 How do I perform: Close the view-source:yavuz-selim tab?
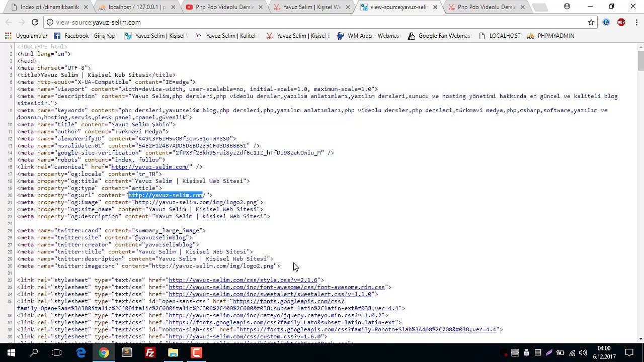tap(435, 7)
